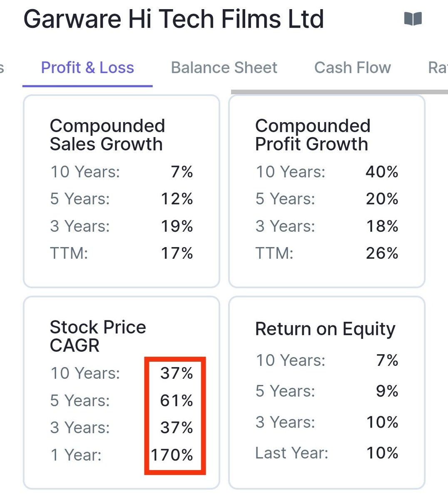Go to the Cash Flow tab
This screenshot has height=500, width=448.
coord(352,67)
